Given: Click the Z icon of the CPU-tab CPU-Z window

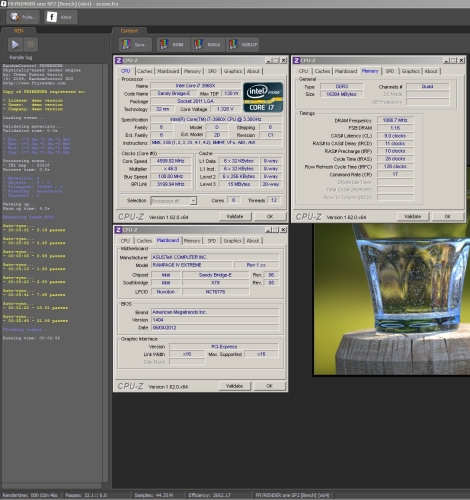Looking at the screenshot, I should coord(118,60).
